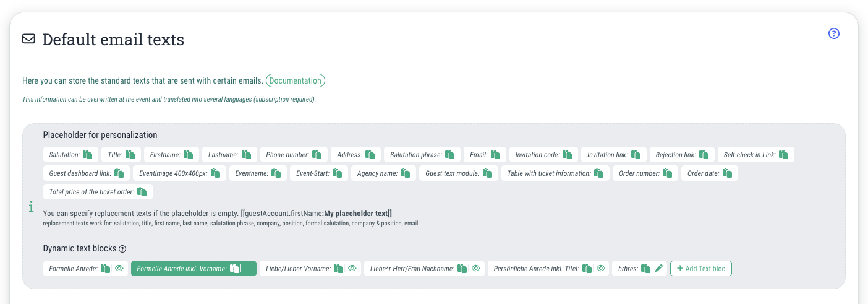Copy the Salutation phrase placeholder
The image size is (868, 304).
click(x=450, y=155)
